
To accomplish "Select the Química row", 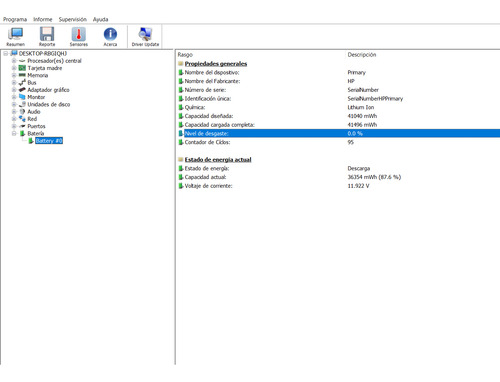I will click(338, 107).
